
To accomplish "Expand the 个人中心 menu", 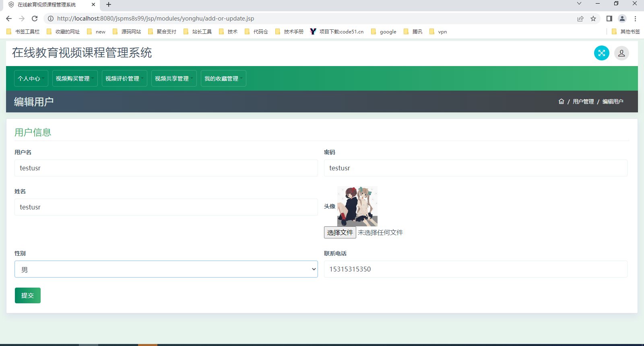I will [31, 79].
